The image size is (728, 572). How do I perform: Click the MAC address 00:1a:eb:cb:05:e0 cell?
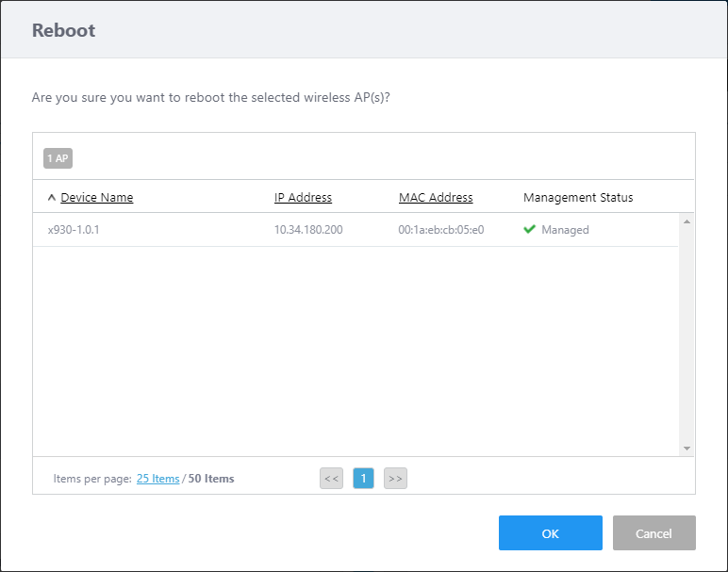(x=441, y=230)
